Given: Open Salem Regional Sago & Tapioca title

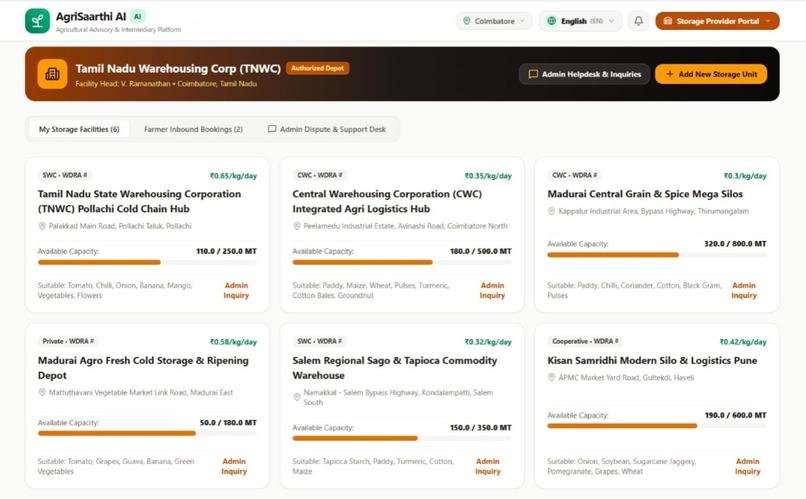Looking at the screenshot, I should (x=395, y=368).
